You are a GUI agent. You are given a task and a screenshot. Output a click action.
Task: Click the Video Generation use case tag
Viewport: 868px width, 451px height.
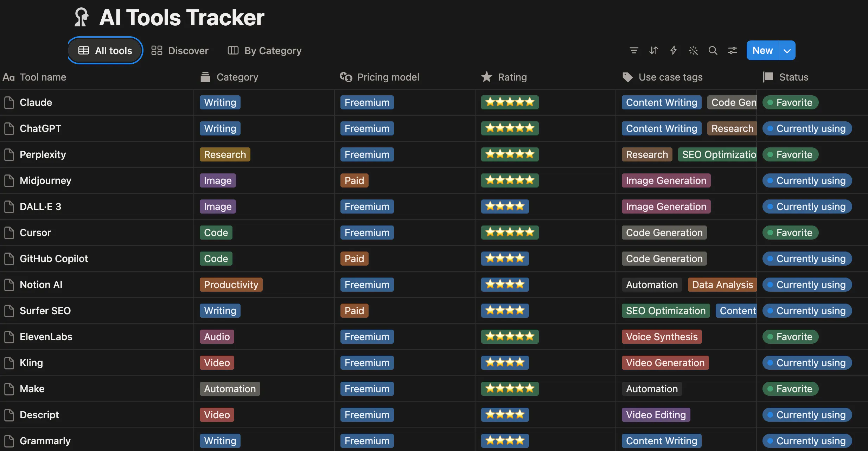665,363
